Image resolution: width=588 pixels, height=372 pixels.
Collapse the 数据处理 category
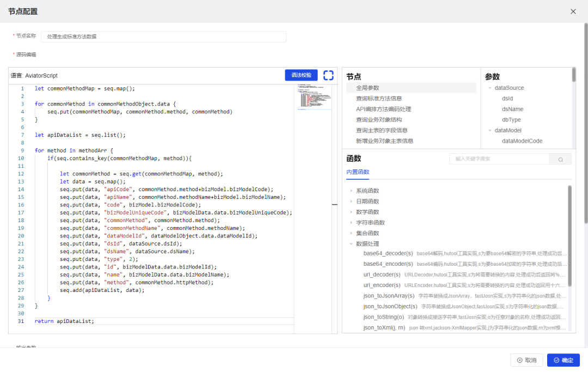(x=351, y=244)
